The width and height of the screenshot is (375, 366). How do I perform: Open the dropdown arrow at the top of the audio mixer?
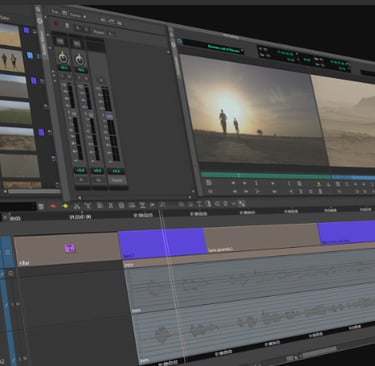[84, 17]
